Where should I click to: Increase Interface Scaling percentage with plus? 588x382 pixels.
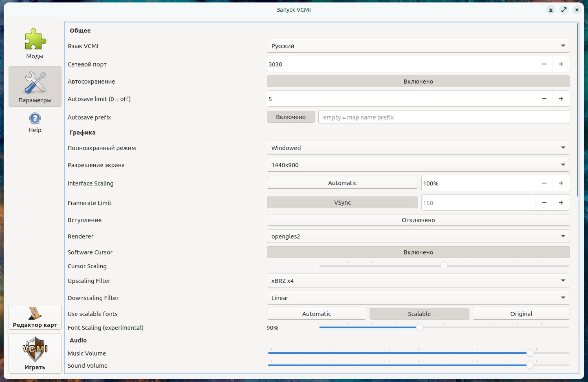pos(561,183)
